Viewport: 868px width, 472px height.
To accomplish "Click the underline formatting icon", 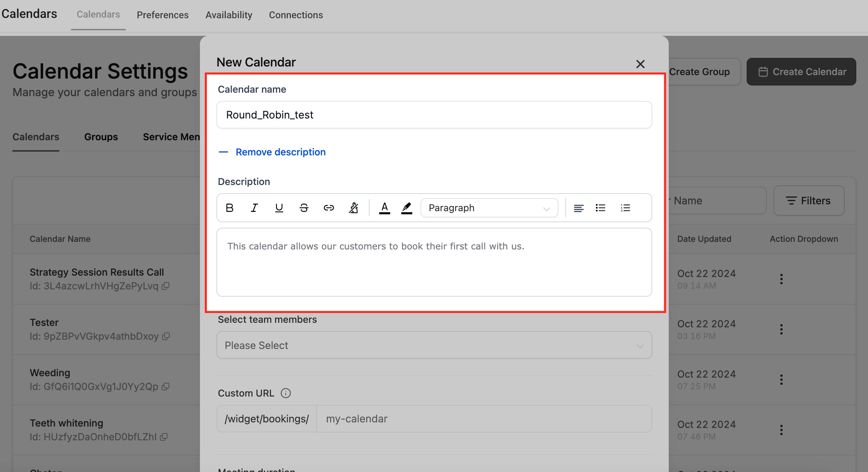I will (x=279, y=208).
